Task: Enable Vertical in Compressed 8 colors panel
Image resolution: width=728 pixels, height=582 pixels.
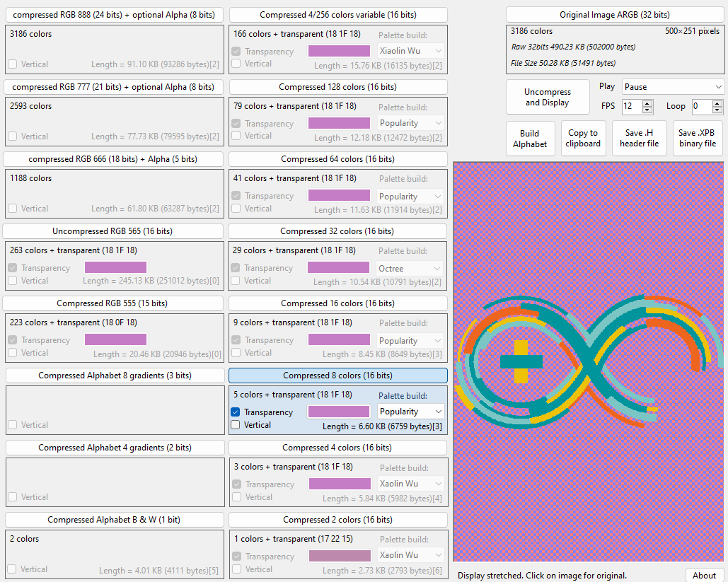Action: (x=236, y=425)
